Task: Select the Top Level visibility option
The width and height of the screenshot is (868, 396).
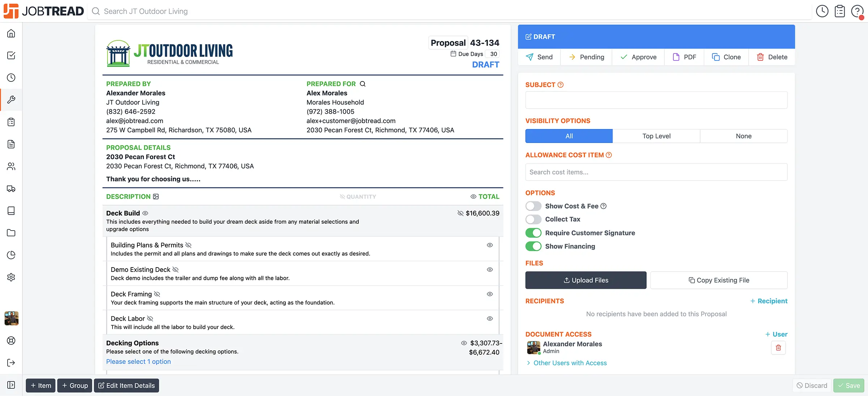Action: (x=656, y=136)
